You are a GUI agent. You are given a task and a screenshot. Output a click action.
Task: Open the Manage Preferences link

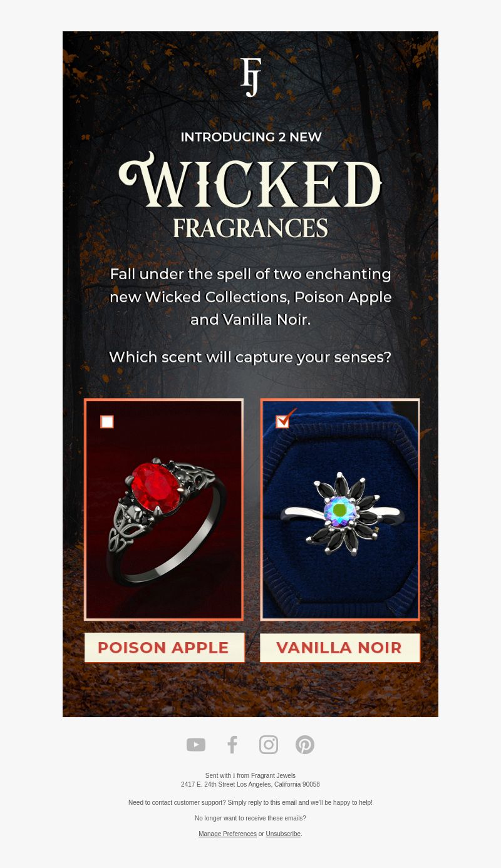(x=227, y=834)
